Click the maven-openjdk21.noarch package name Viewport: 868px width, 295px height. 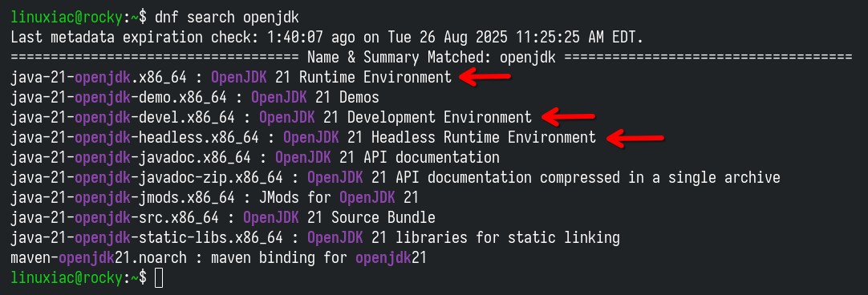pyautogui.click(x=99, y=258)
